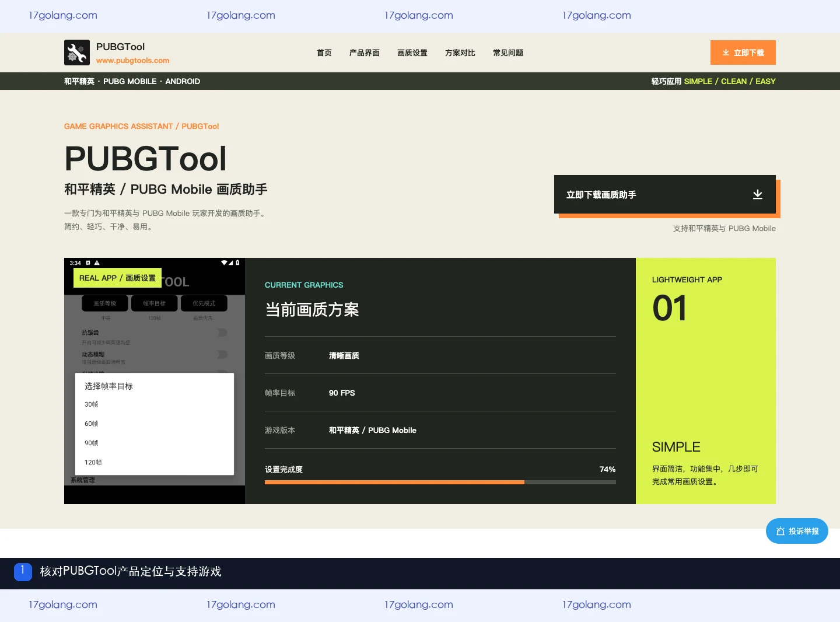840x622 pixels.
Task: Click the REAL APP / 画质设置 badge
Action: pyautogui.click(x=117, y=278)
